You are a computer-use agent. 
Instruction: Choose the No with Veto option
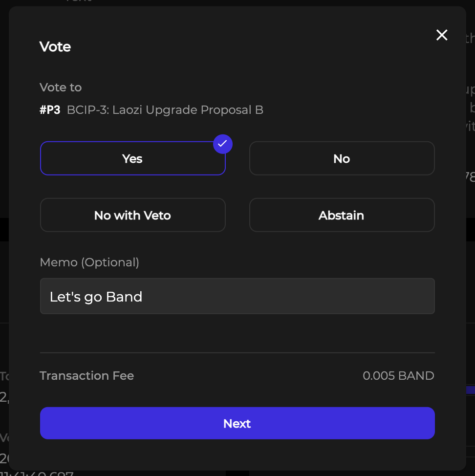pos(132,216)
